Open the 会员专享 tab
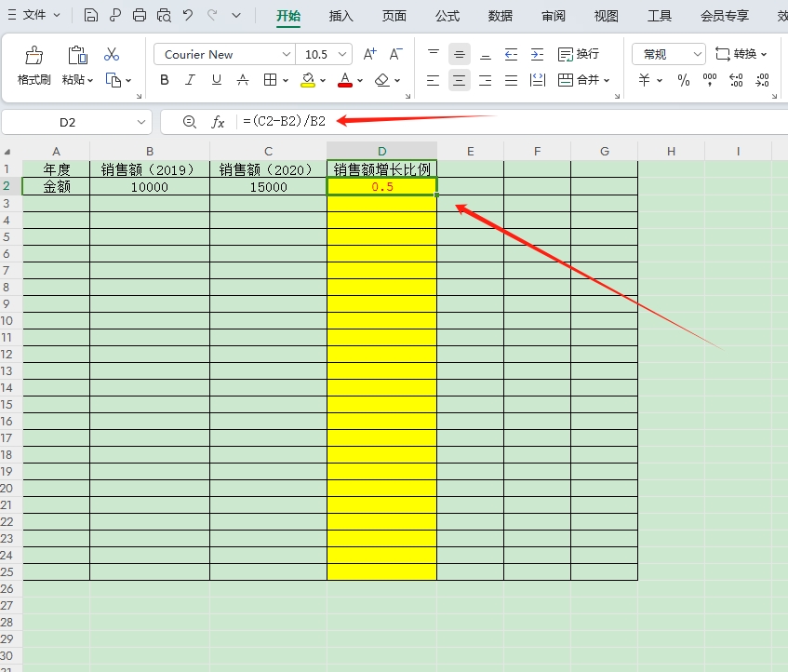 click(x=725, y=16)
